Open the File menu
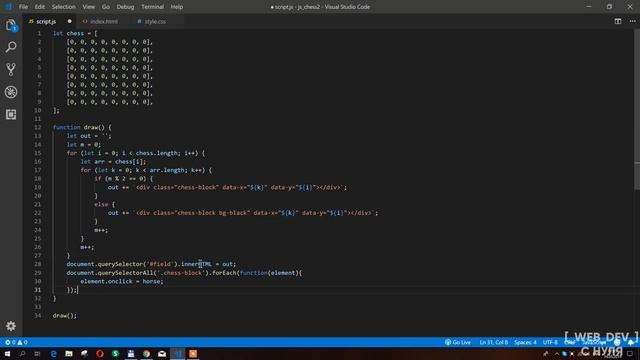This screenshot has height=360, width=640. click(x=23, y=7)
